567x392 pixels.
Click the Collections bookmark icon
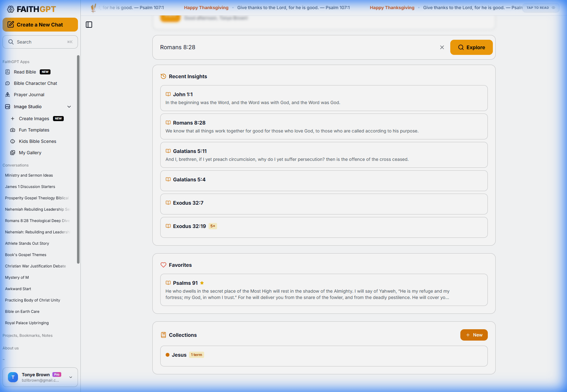pos(163,335)
